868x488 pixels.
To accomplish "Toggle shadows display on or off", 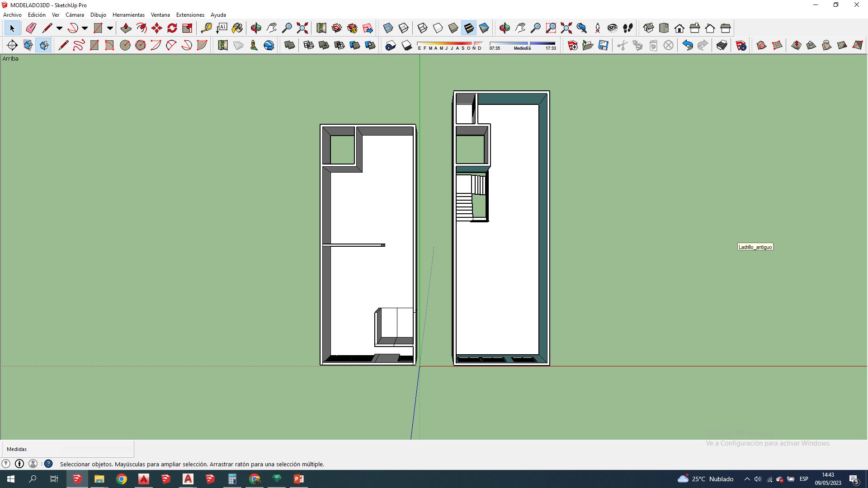I will [x=406, y=45].
